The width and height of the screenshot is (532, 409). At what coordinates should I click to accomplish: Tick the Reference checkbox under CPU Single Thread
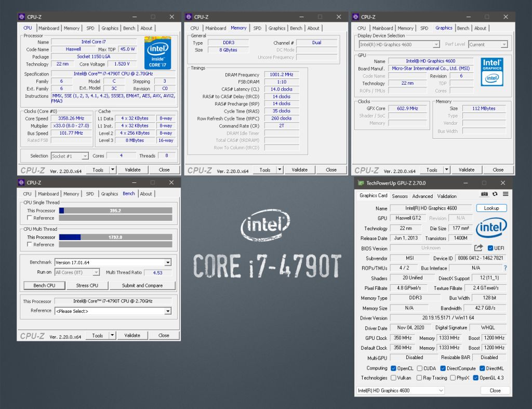coord(30,218)
